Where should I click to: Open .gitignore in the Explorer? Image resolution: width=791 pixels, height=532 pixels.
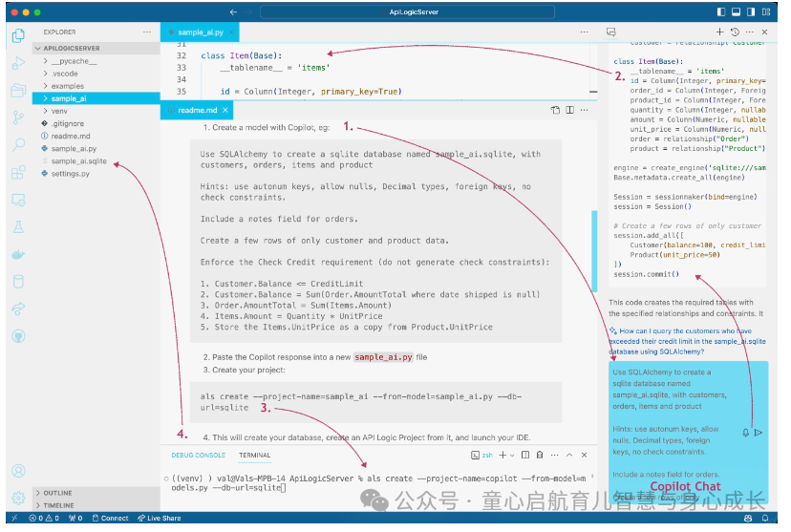click(96, 123)
